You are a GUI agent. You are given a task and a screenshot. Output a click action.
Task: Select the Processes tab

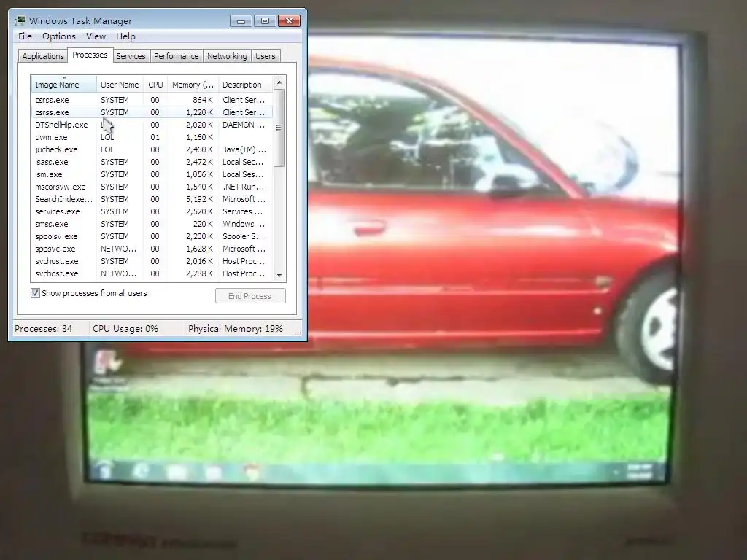pyautogui.click(x=90, y=55)
